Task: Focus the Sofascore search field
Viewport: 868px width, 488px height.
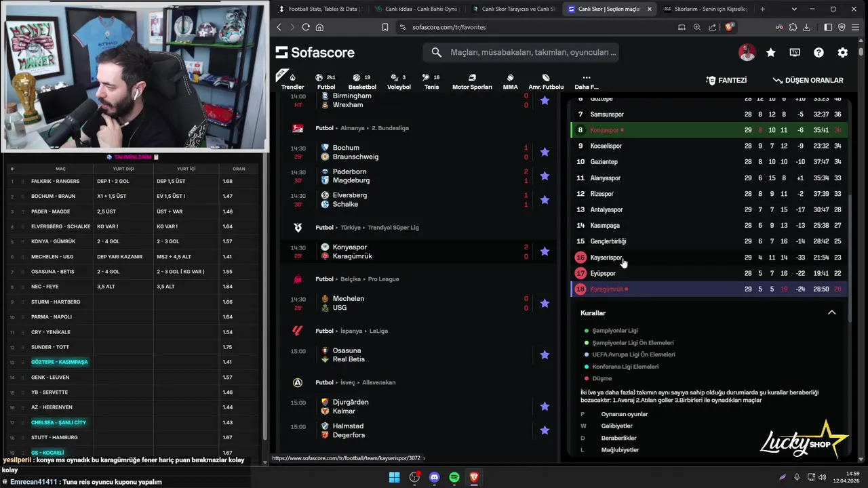Action: pyautogui.click(x=521, y=52)
